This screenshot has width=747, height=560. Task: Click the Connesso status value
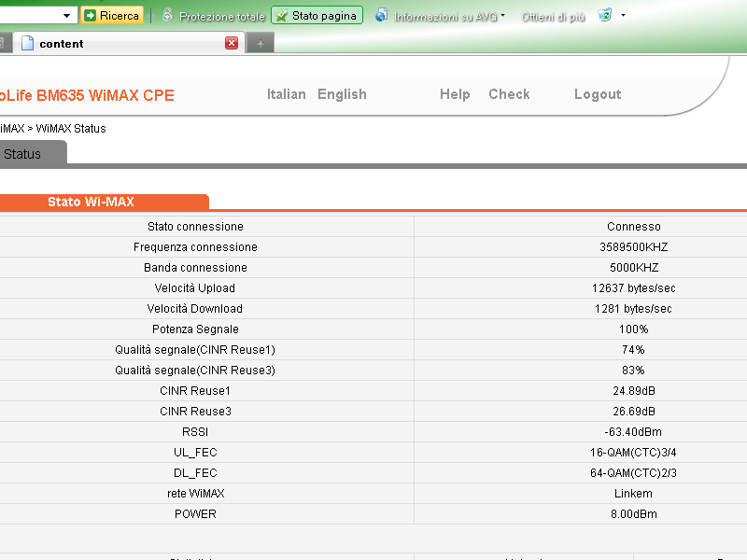click(634, 227)
